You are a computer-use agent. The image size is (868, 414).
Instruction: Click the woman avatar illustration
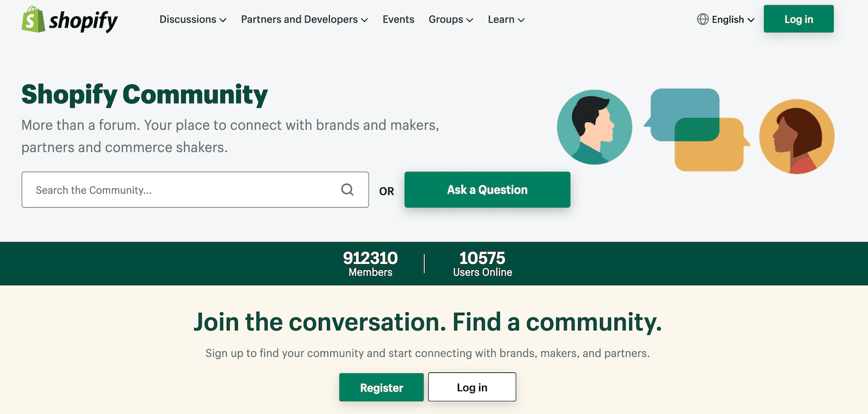tap(797, 136)
